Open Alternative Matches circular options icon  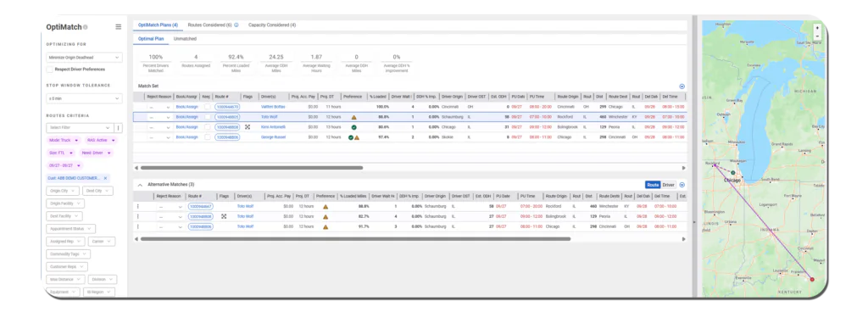click(x=682, y=185)
